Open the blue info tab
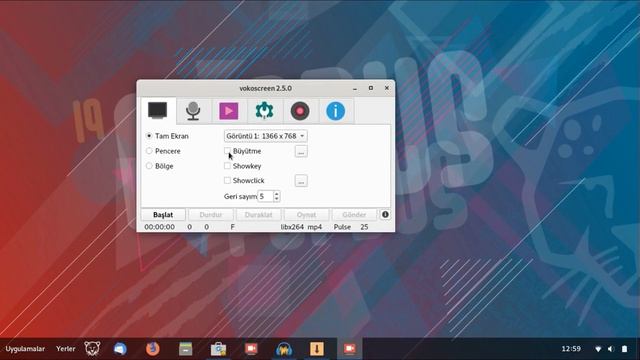Screen dimensions: 640x360 tap(336, 111)
